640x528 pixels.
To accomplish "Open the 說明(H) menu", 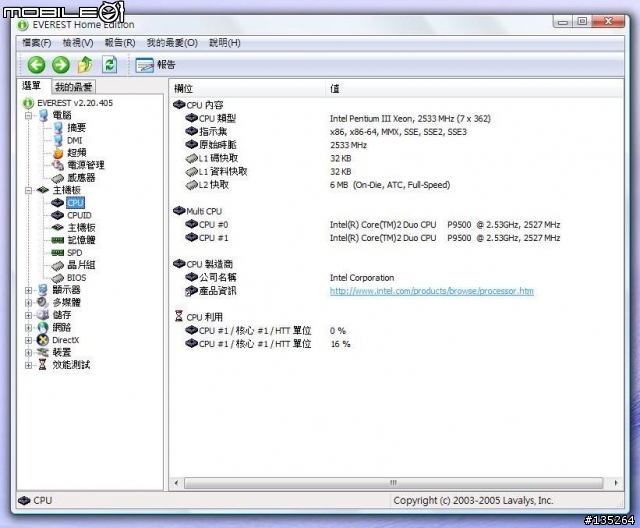I will pyautogui.click(x=224, y=42).
